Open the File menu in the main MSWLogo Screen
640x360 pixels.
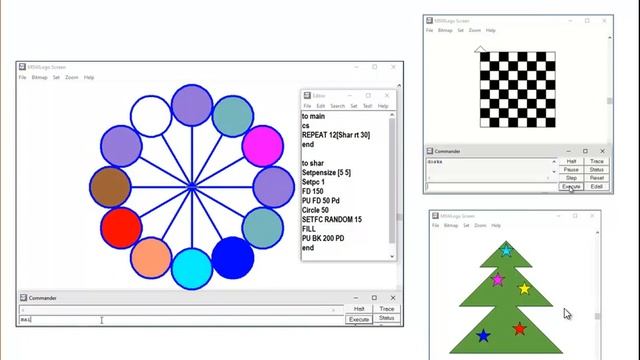click(22, 77)
